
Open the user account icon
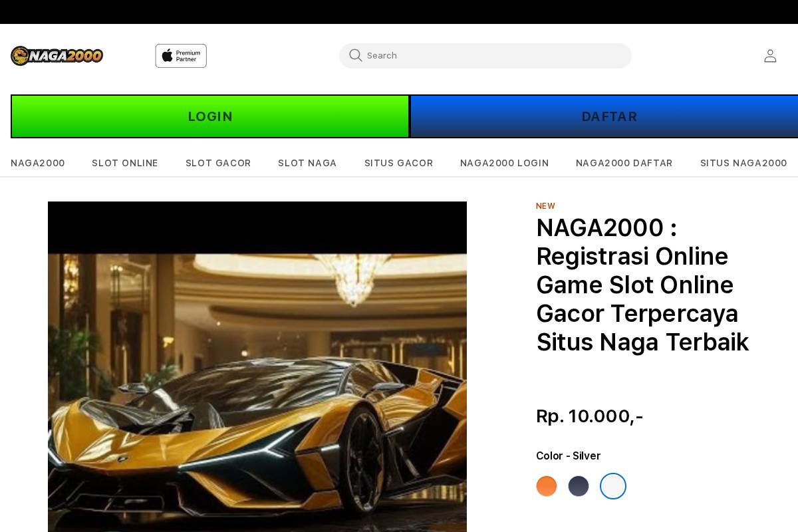point(769,56)
